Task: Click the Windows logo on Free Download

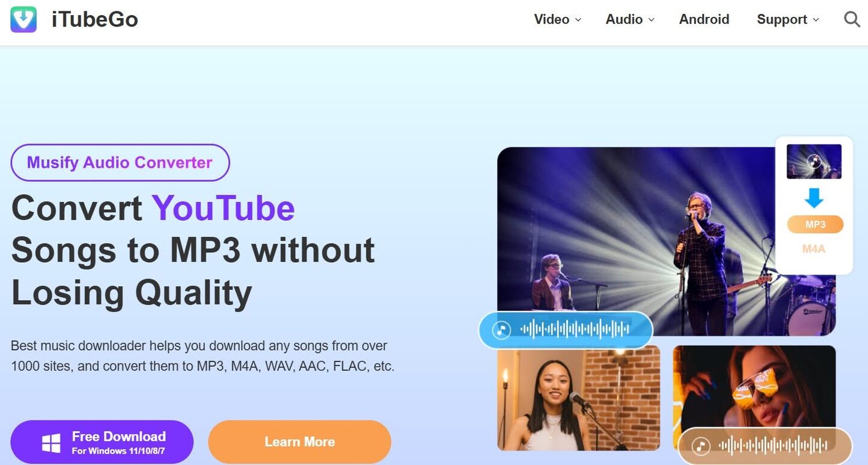Action: (51, 444)
